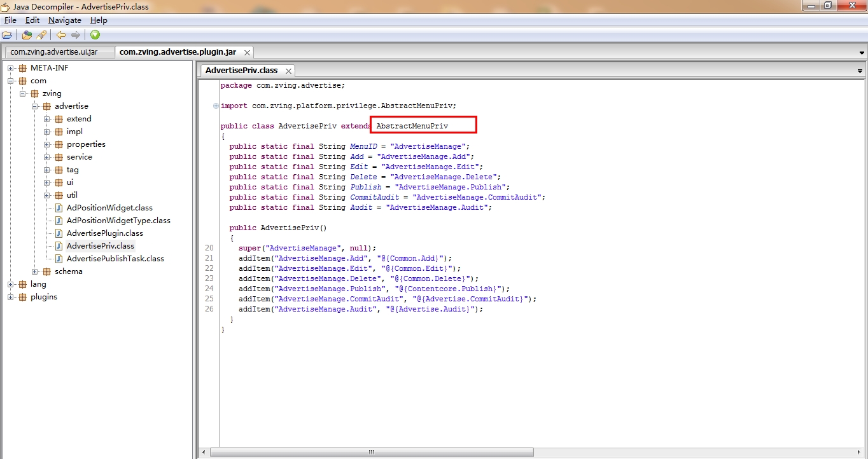Click the horizontal scrollbar under the code
The height and width of the screenshot is (459, 868).
tap(371, 452)
